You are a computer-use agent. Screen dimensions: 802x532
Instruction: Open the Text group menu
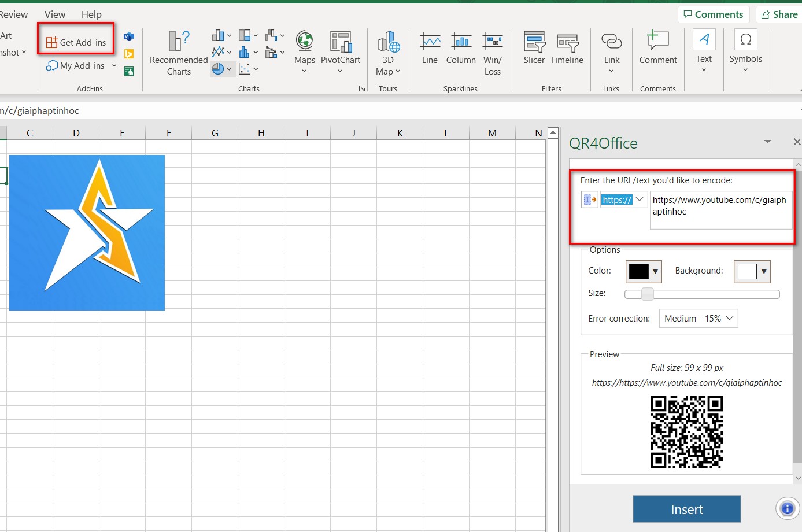[x=704, y=52]
